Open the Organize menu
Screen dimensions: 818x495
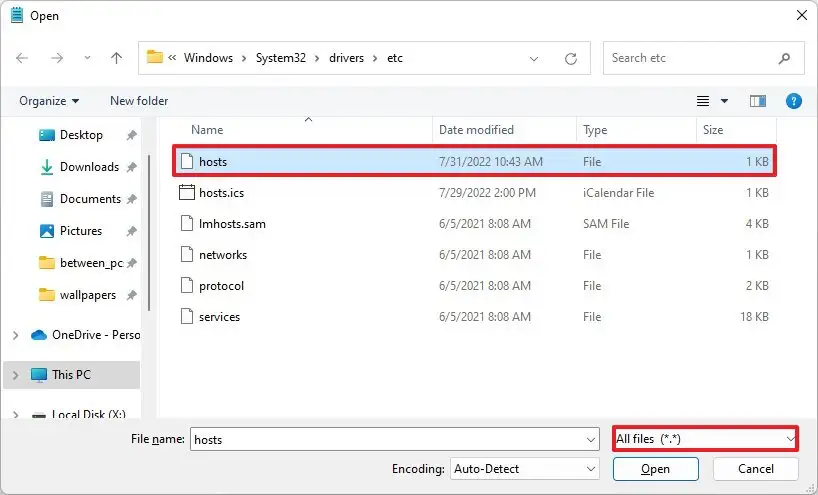pyautogui.click(x=48, y=101)
